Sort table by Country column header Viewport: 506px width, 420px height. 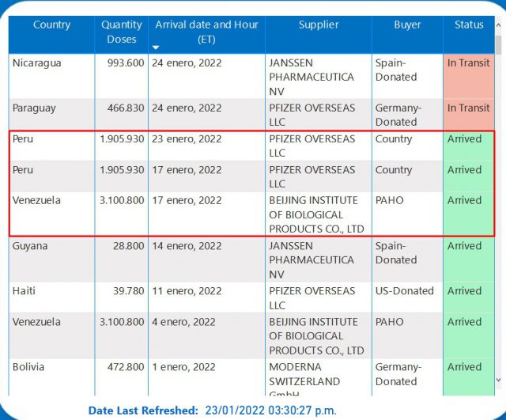pyautogui.click(x=51, y=25)
